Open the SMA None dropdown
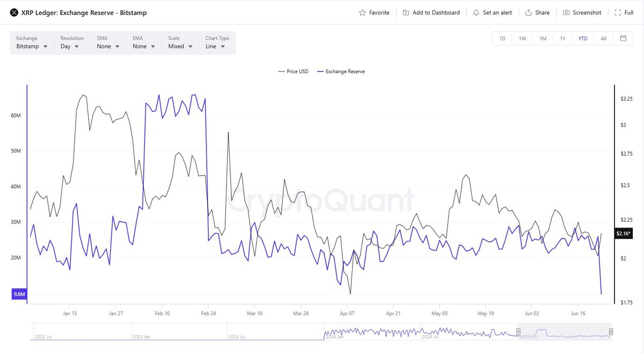Viewport: 644px width, 353px height. [108, 42]
